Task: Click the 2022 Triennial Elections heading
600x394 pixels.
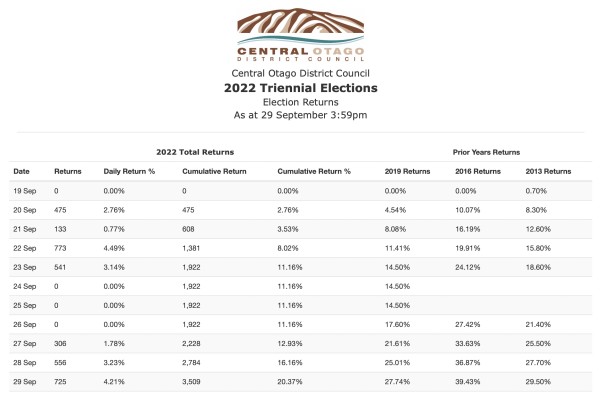Action: [300, 88]
